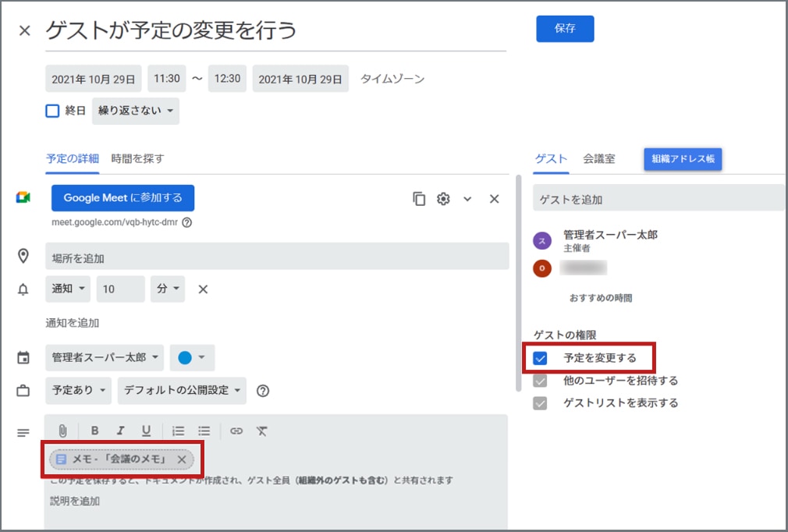Select the Bold formatting icon
The width and height of the screenshot is (788, 532).
click(94, 430)
